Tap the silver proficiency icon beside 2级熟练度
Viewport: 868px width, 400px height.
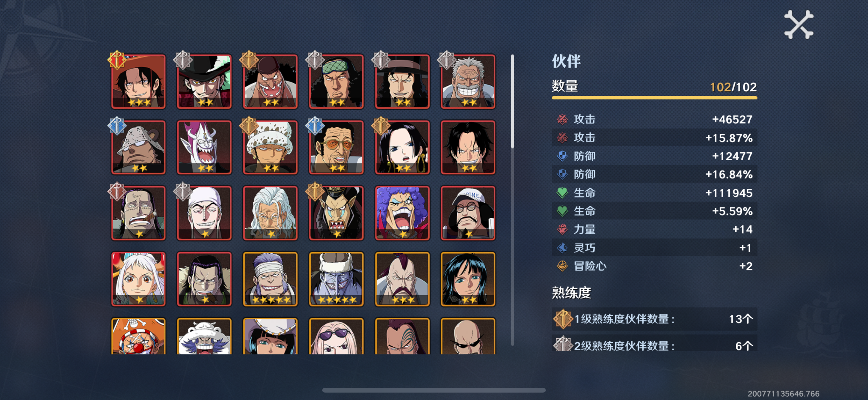click(x=563, y=344)
